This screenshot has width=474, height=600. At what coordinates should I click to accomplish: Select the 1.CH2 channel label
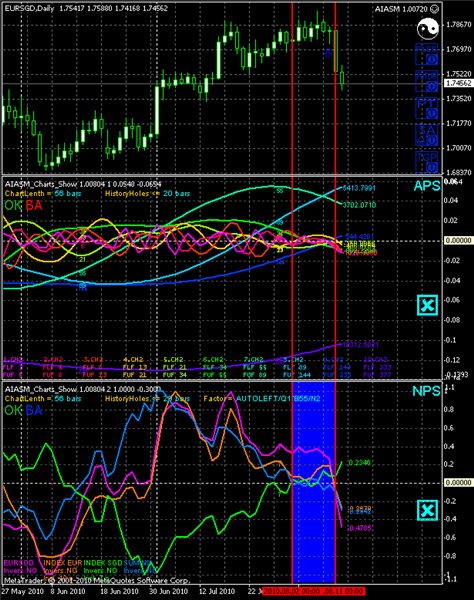13,360
